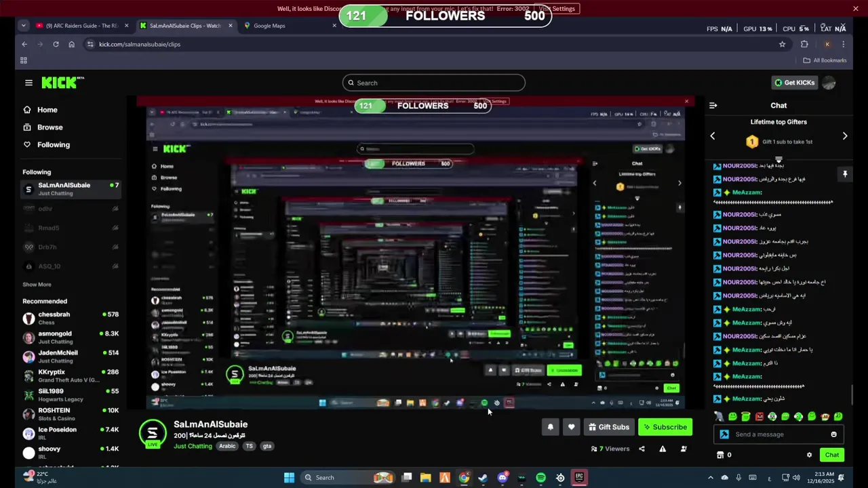Collapse the Lifetime top Gifters panel

(x=778, y=159)
